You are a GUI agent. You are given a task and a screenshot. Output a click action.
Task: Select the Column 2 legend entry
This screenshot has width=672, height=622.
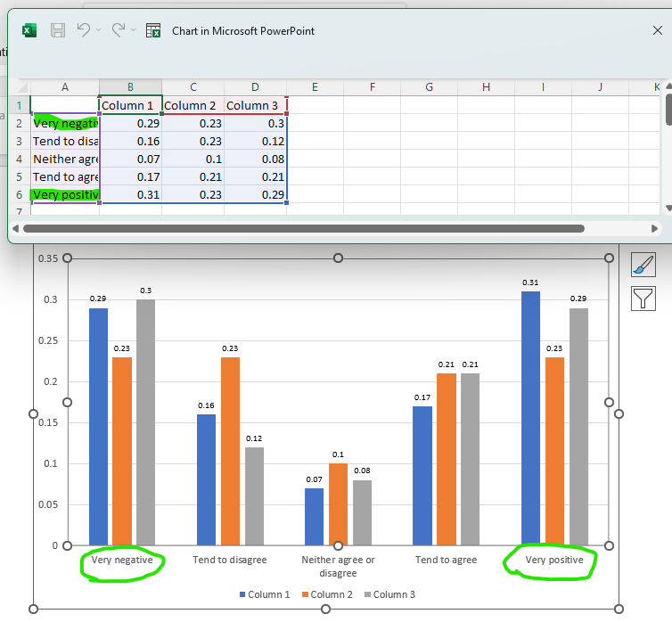pyautogui.click(x=329, y=594)
